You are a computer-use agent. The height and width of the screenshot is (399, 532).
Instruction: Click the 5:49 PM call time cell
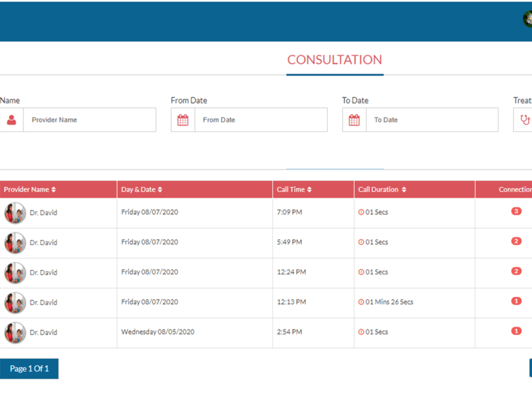[x=289, y=242]
